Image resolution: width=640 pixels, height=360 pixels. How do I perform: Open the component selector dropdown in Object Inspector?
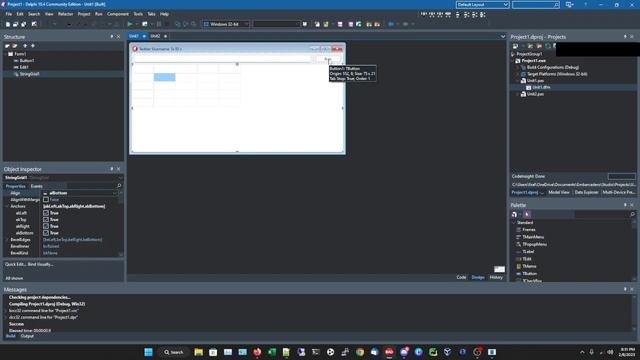(x=120, y=178)
